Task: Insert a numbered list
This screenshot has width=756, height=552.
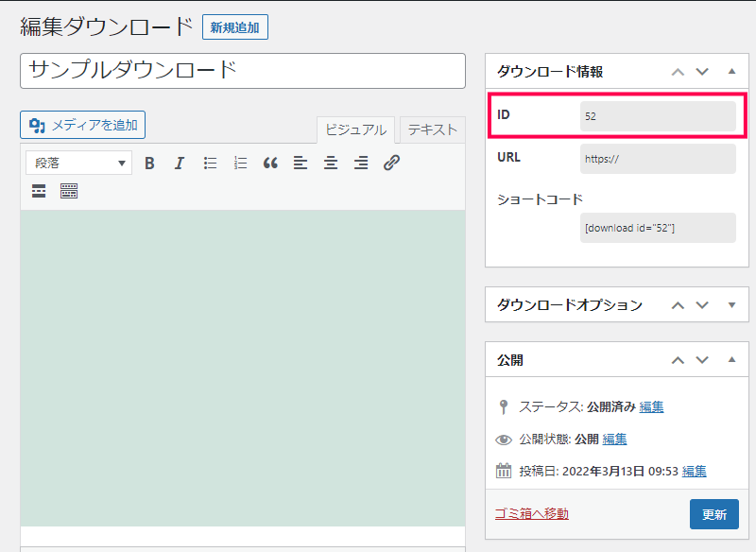Action: point(240,163)
